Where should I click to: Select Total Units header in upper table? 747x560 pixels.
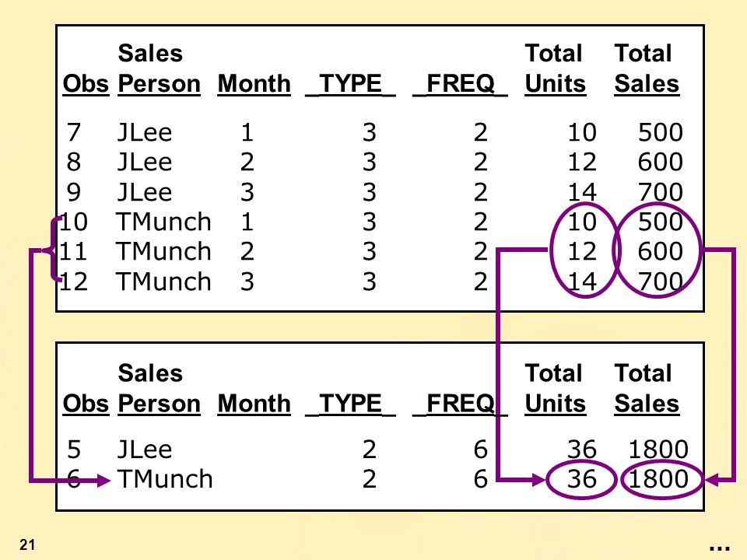click(555, 68)
